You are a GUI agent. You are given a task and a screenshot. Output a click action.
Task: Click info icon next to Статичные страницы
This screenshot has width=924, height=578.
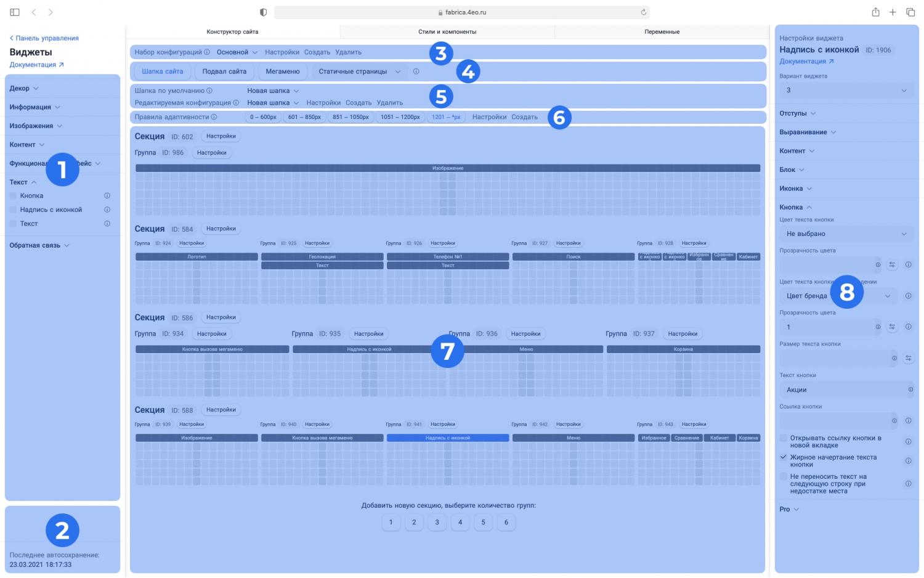pos(416,71)
